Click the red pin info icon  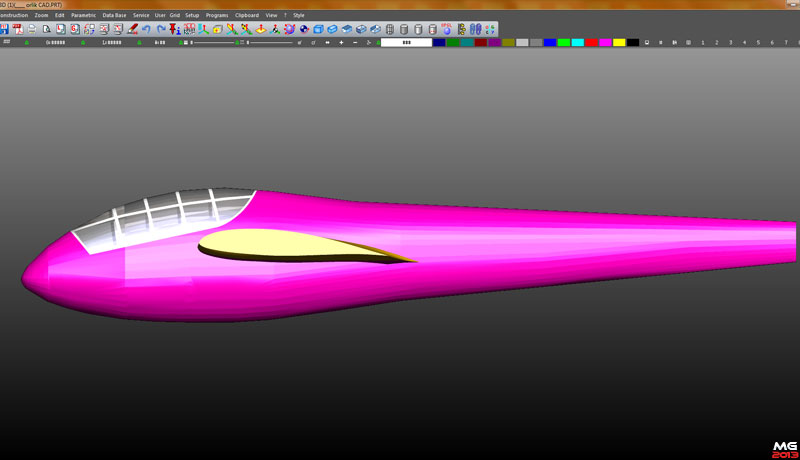pyautogui.click(x=175, y=29)
